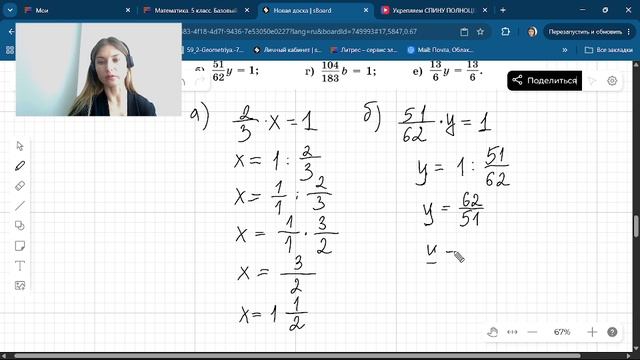The image size is (640, 360).
Task: Switch to Математика 5 класс tab
Action: pyautogui.click(x=195, y=10)
